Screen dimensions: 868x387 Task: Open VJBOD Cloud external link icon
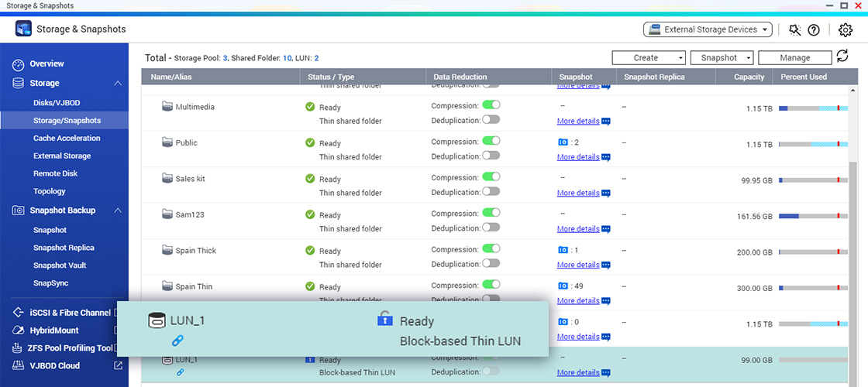point(118,366)
